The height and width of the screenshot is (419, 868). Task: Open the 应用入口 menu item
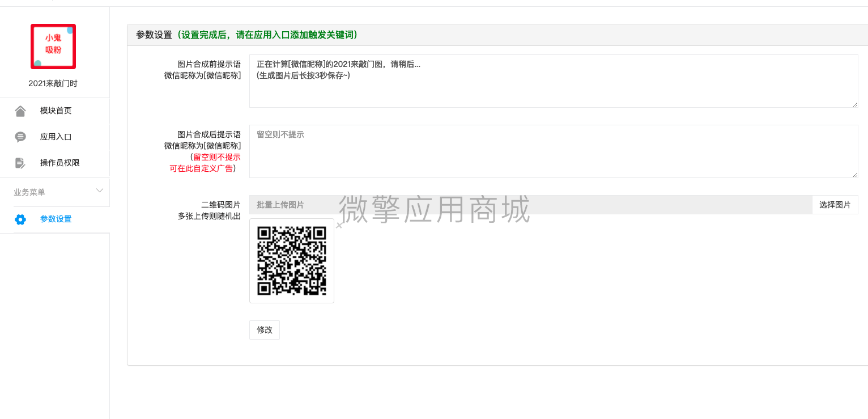55,137
